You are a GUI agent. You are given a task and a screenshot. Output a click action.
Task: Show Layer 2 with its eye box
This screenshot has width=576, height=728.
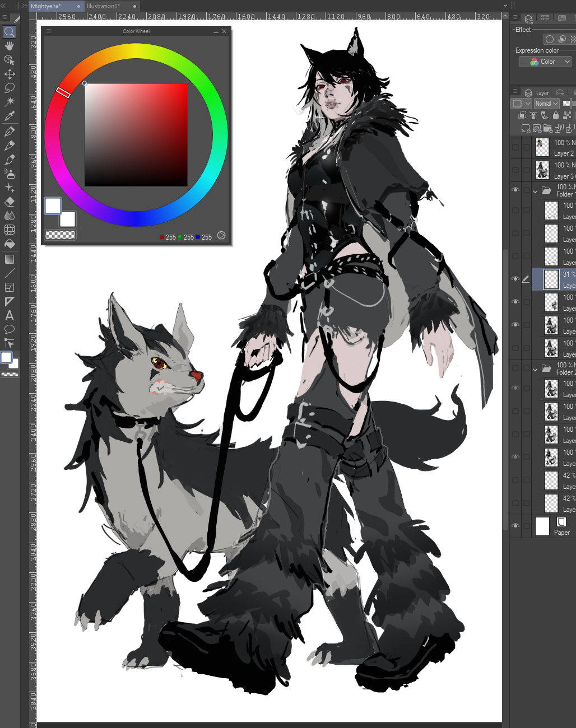(x=515, y=147)
